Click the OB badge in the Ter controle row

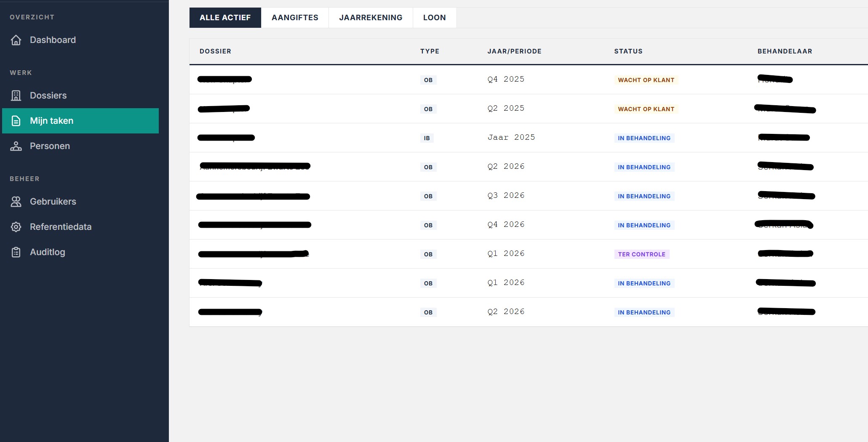pyautogui.click(x=428, y=254)
